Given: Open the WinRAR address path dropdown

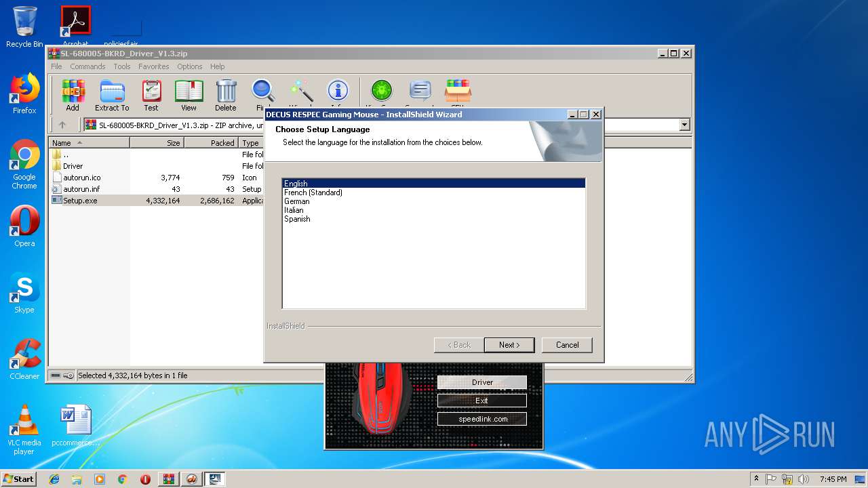Looking at the screenshot, I should coord(684,125).
